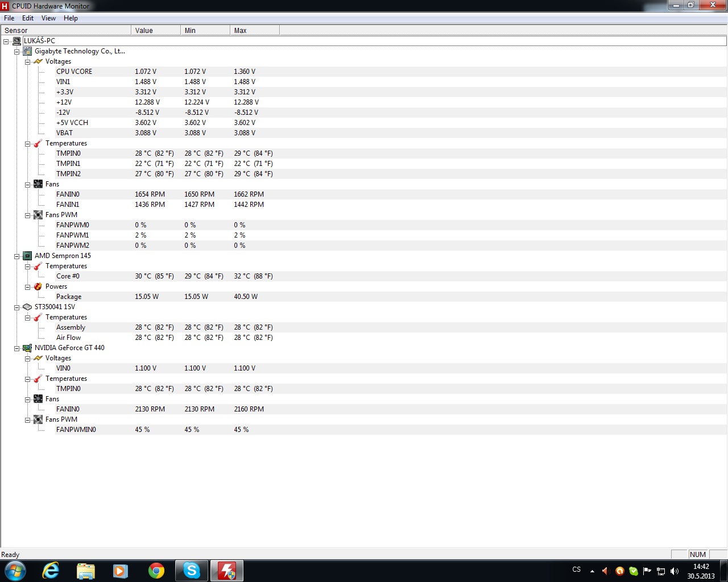Open Windows Explorer from the taskbar
This screenshot has height=582, width=728.
click(x=86, y=571)
